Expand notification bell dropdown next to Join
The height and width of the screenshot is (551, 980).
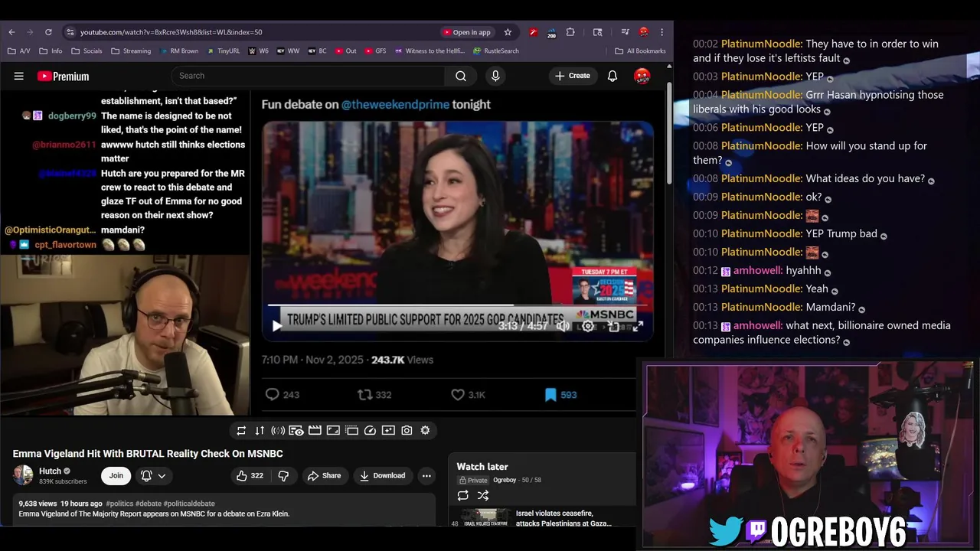coord(162,476)
